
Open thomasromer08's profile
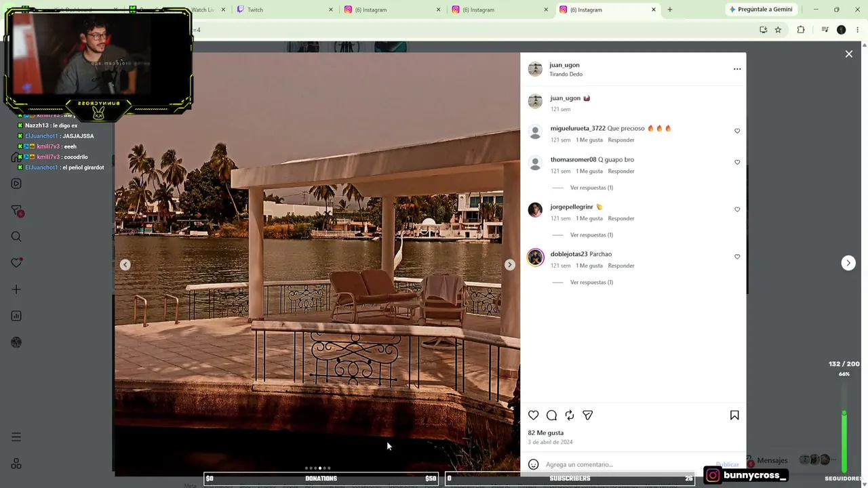click(x=573, y=160)
